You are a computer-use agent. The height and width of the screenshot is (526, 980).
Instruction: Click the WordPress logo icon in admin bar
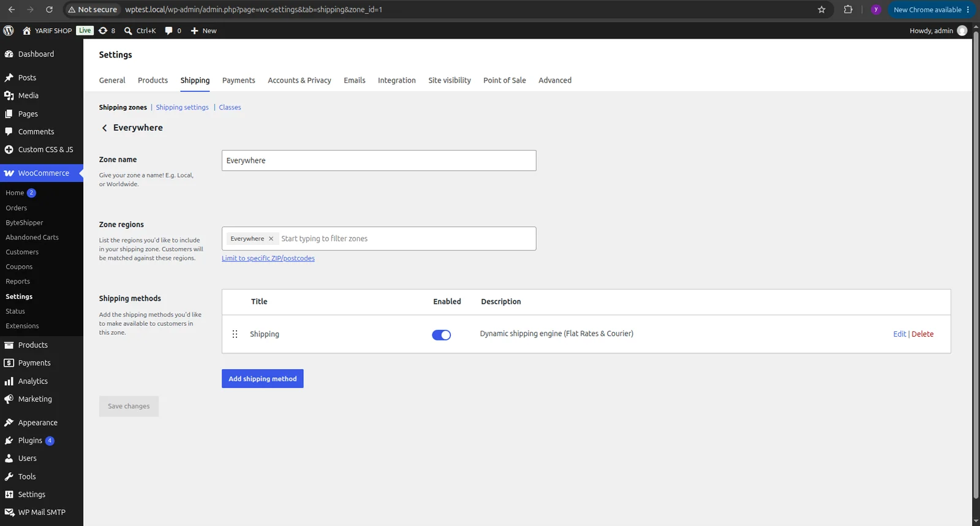(x=9, y=31)
